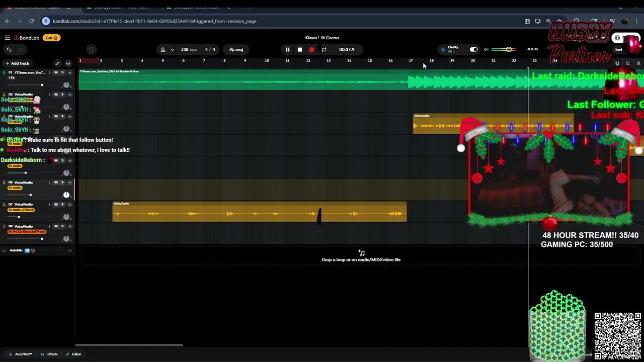Click the Get membership button
Screen dimensions: 644x362
pos(52,38)
